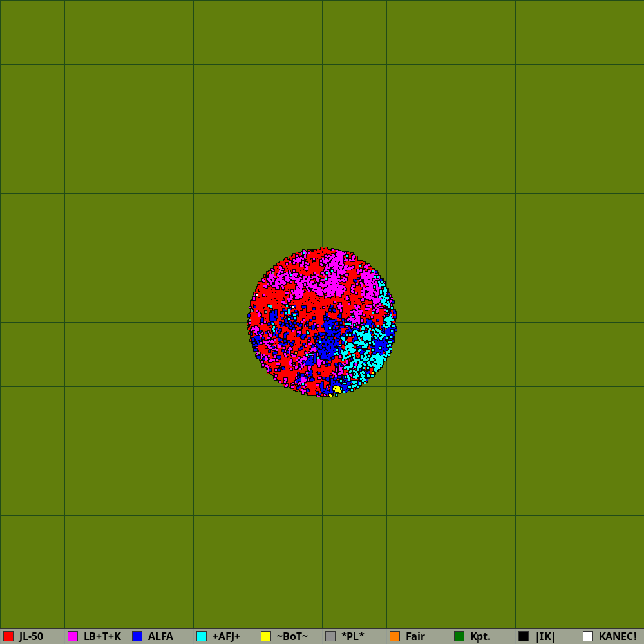Select the |IK| legend label
Viewport: 644px width, 644px height.
tap(545, 636)
